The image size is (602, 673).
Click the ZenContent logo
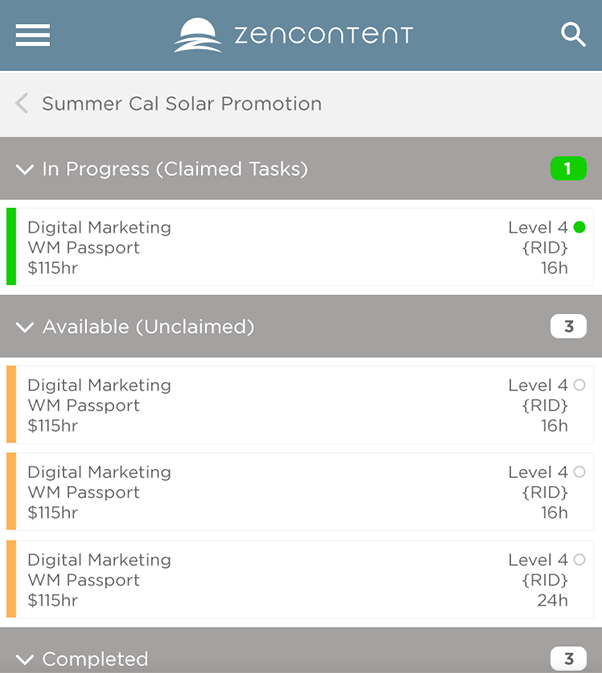tap(293, 35)
